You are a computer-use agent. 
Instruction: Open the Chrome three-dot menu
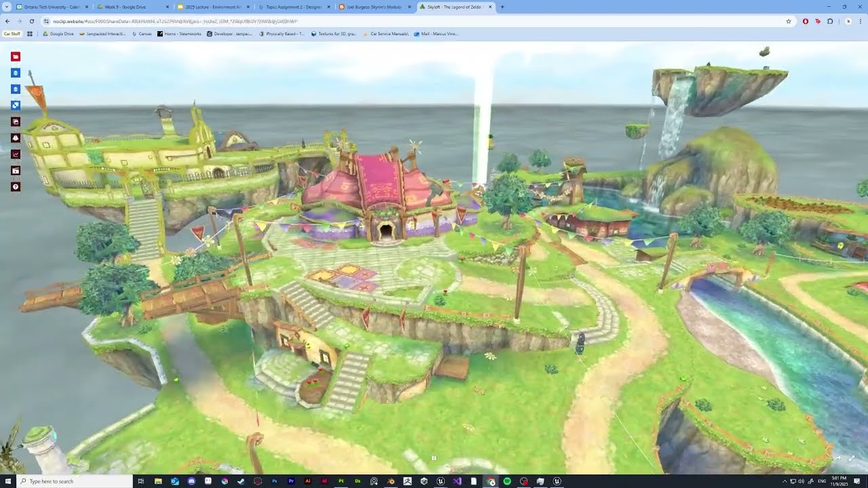tap(861, 21)
